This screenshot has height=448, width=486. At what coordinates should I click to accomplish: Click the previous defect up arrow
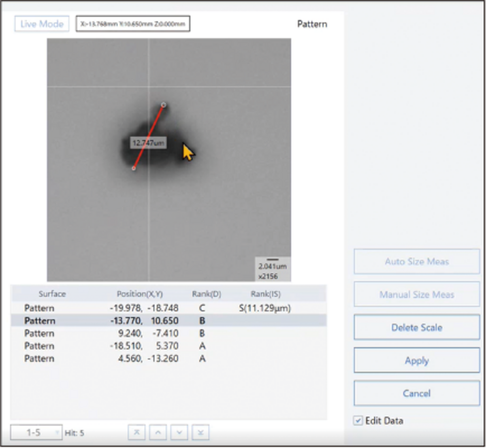pos(158,433)
